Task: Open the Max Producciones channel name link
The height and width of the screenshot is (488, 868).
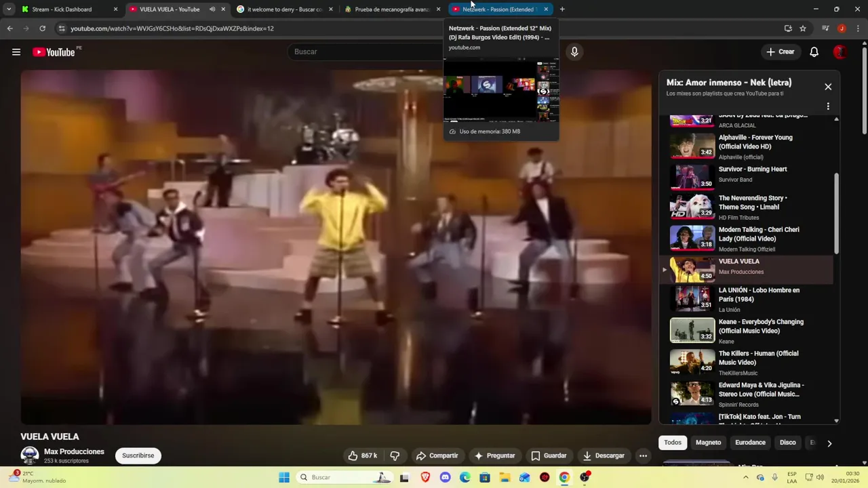Action: point(74,451)
